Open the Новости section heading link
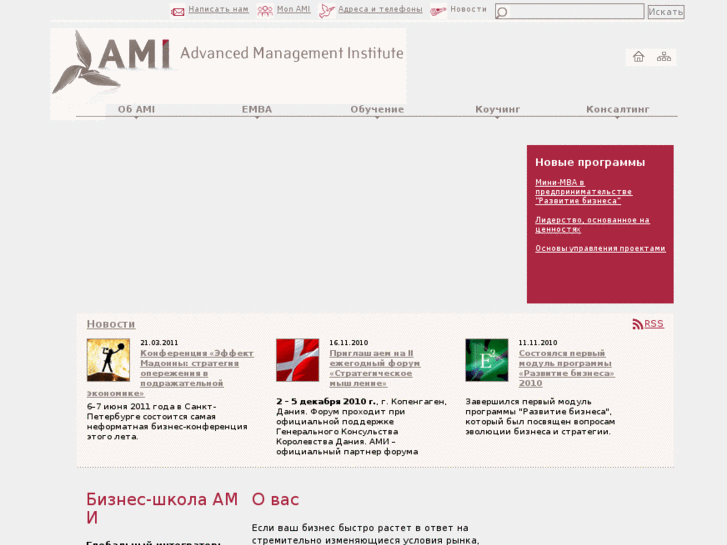Screen dimensions: 727x545 click(x=111, y=324)
